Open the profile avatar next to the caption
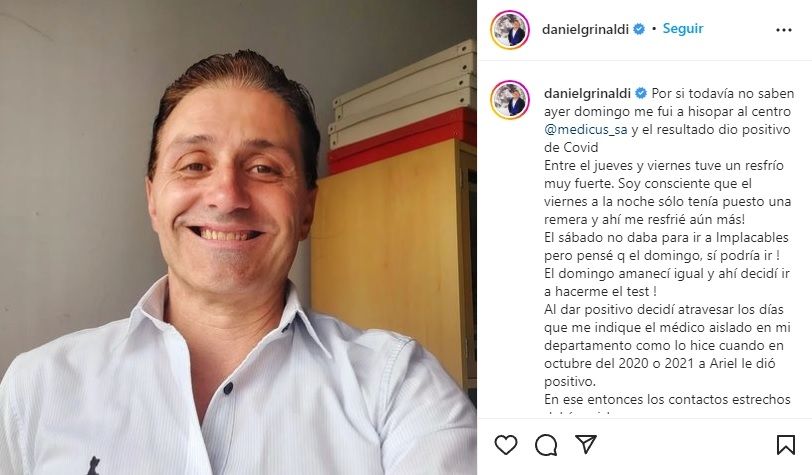This screenshot has width=812, height=475. 510,99
